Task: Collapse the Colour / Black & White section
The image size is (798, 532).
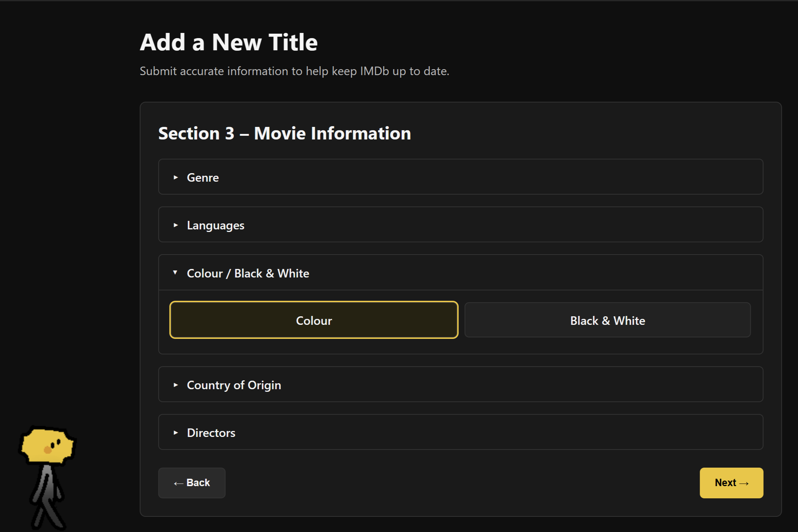Action: 248,273
